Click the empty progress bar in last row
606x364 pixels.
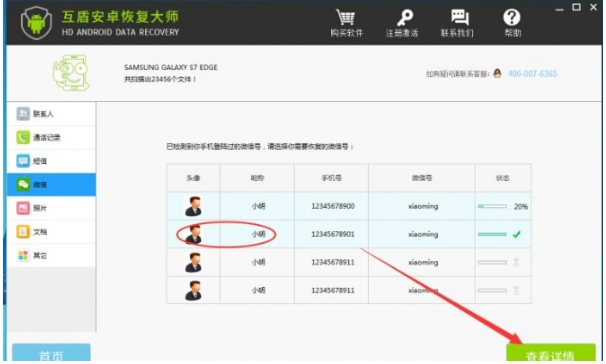tap(492, 290)
